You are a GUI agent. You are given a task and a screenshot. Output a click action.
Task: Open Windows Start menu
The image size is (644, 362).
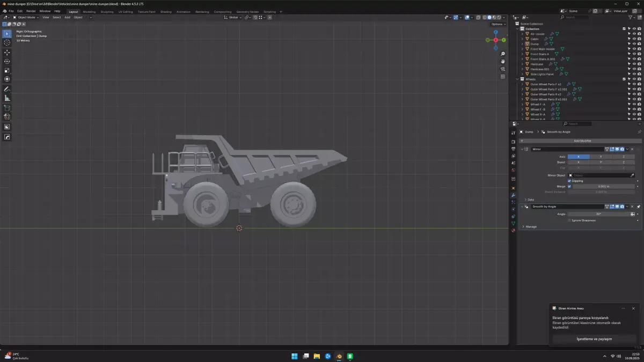tap(294, 356)
